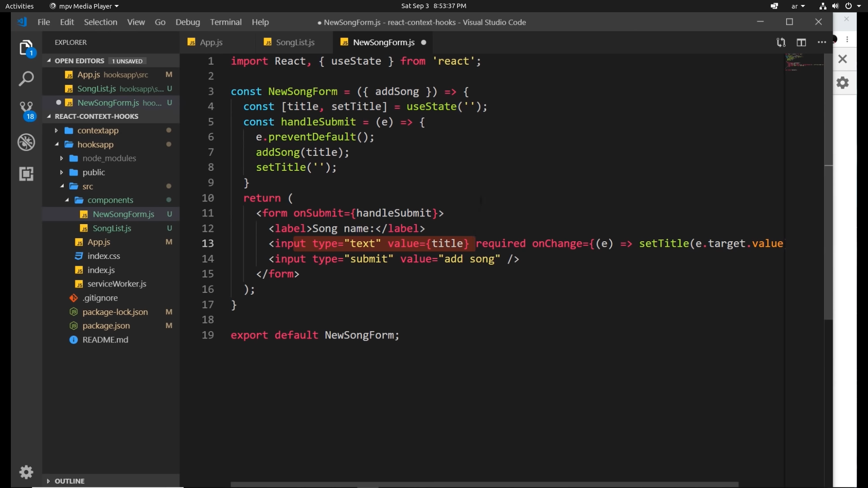868x488 pixels.
Task: Click the Split Editor icon
Action: tap(801, 42)
